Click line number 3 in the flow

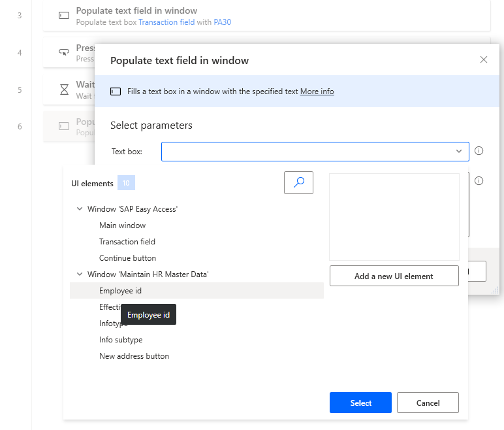(20, 16)
